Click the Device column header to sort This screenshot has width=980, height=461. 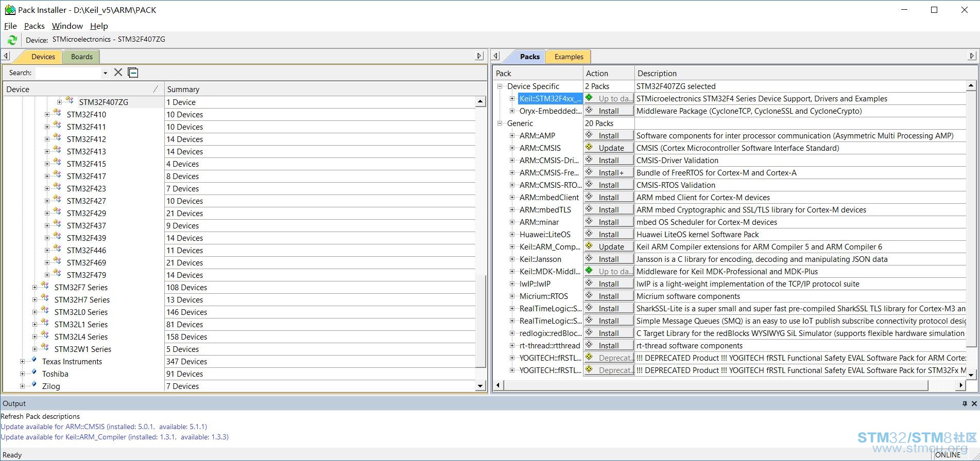[x=83, y=89]
